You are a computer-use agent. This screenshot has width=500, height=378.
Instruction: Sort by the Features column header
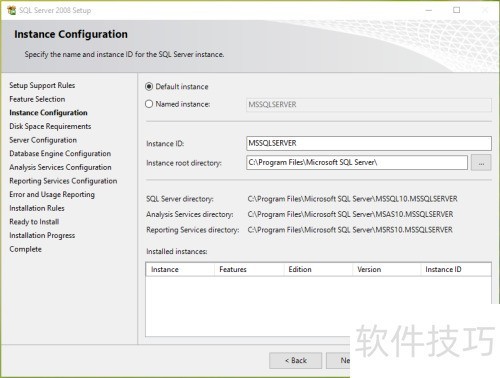coord(249,269)
